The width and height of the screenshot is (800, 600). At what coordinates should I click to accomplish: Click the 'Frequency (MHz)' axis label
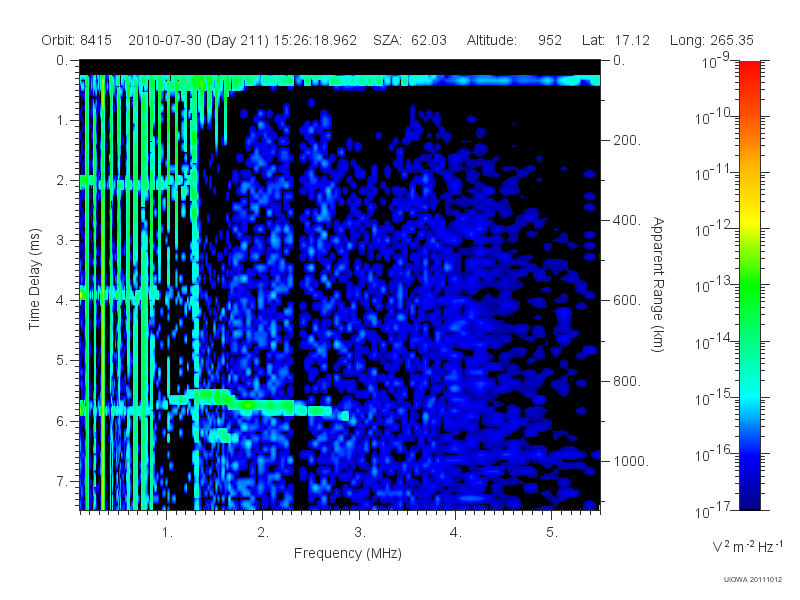click(x=348, y=554)
